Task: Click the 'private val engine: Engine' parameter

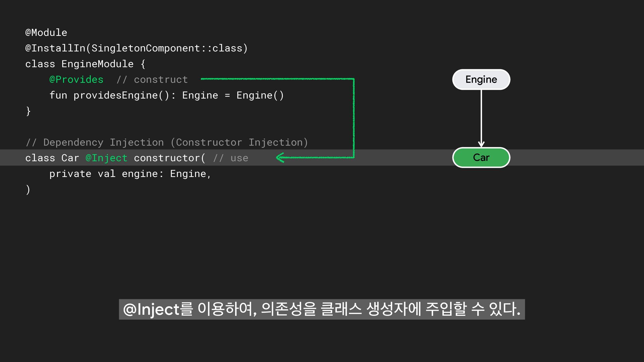Action: [130, 174]
